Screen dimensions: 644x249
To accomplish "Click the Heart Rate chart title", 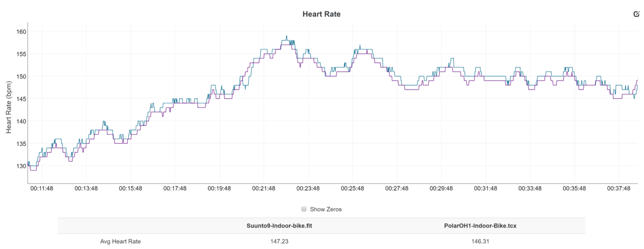I will click(x=321, y=14).
